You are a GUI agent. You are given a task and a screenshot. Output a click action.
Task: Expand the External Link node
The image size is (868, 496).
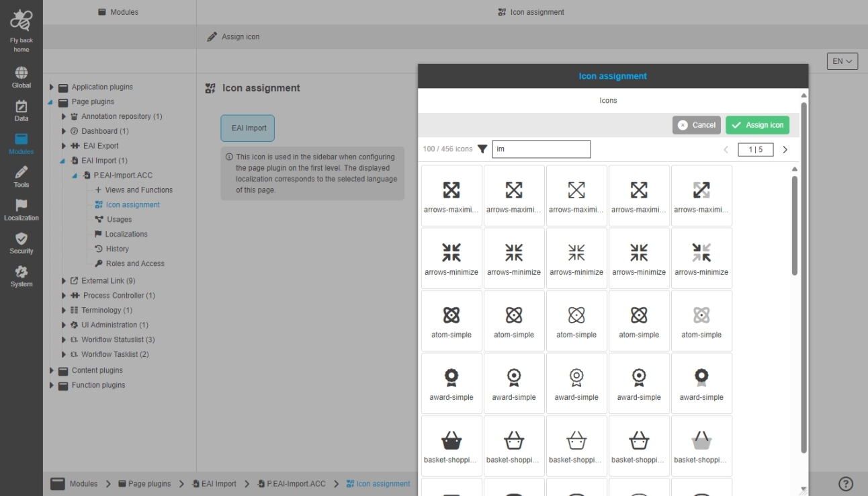tap(64, 281)
